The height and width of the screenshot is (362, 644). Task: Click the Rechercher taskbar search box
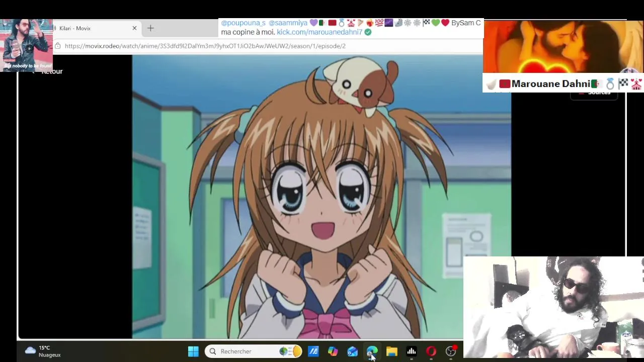coord(254,351)
